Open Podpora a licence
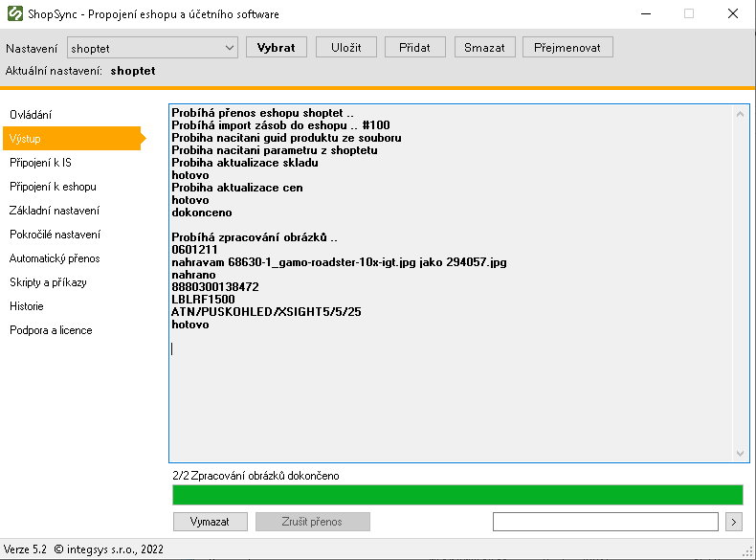This screenshot has height=560, width=756. click(x=51, y=330)
